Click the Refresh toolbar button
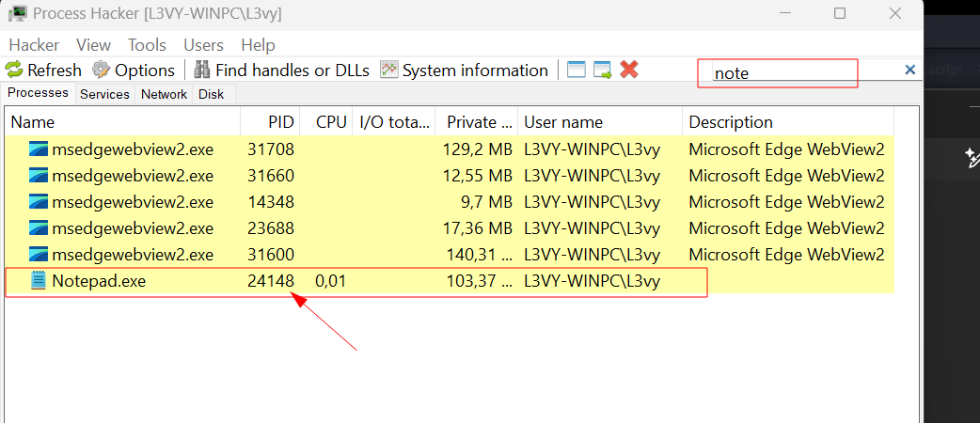This screenshot has width=980, height=423. 44,70
